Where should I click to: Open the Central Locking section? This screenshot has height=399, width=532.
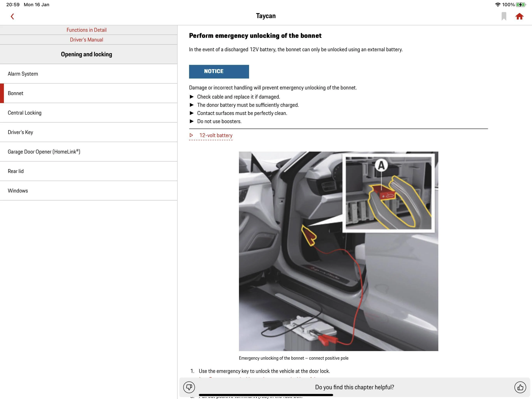click(89, 113)
